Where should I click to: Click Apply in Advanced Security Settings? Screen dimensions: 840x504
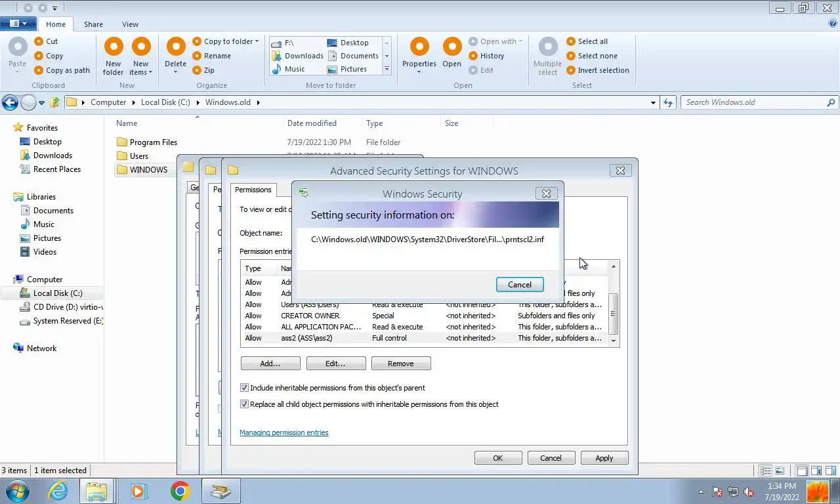tap(604, 458)
